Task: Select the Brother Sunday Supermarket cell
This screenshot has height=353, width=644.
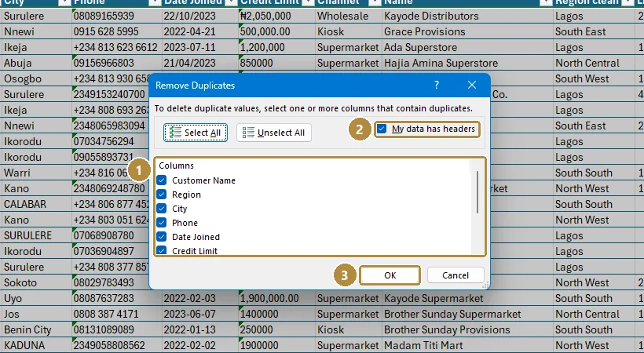Action: [x=467, y=314]
